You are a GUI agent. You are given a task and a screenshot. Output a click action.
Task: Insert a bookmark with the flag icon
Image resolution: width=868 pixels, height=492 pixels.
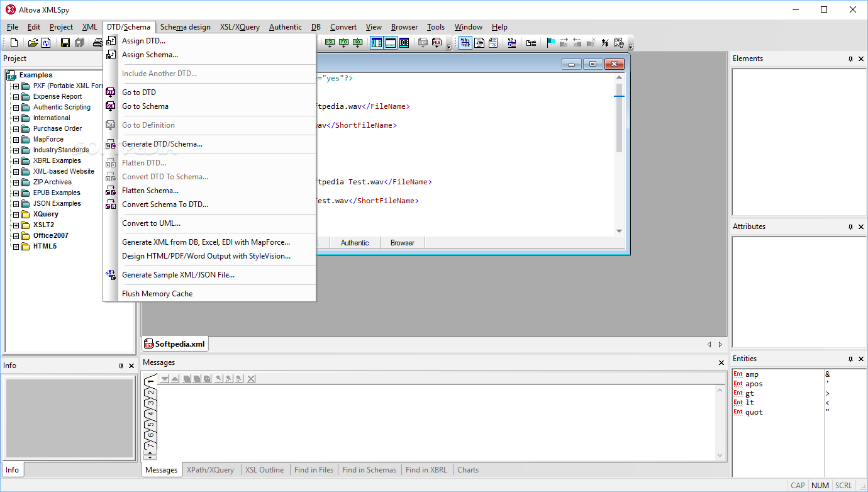551,43
